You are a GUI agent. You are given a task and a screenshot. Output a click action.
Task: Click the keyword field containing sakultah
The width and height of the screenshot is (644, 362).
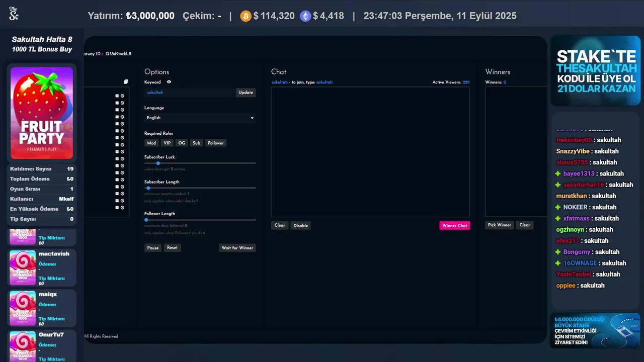(190, 93)
